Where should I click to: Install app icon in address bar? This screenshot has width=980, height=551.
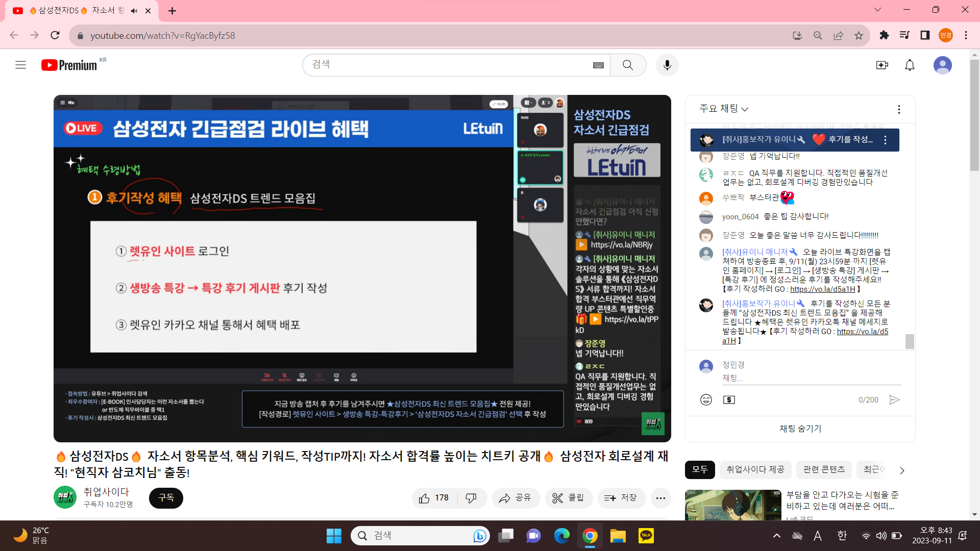pos(797,35)
